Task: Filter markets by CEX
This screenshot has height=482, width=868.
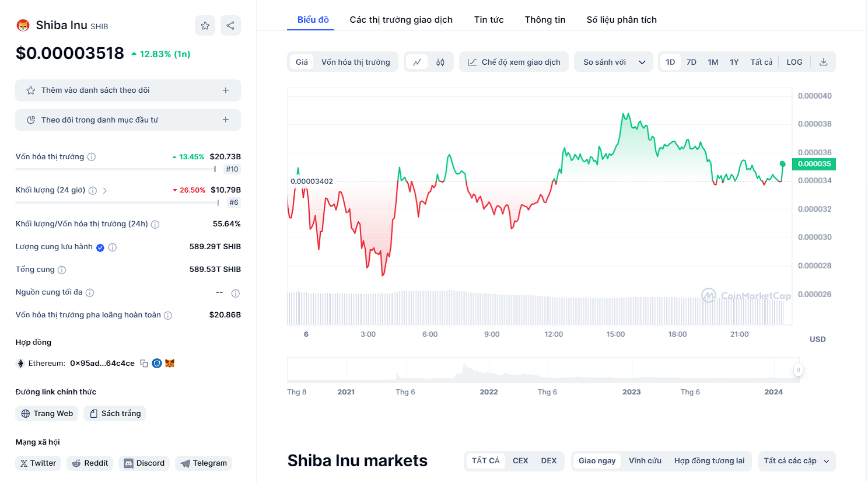Action: tap(520, 461)
